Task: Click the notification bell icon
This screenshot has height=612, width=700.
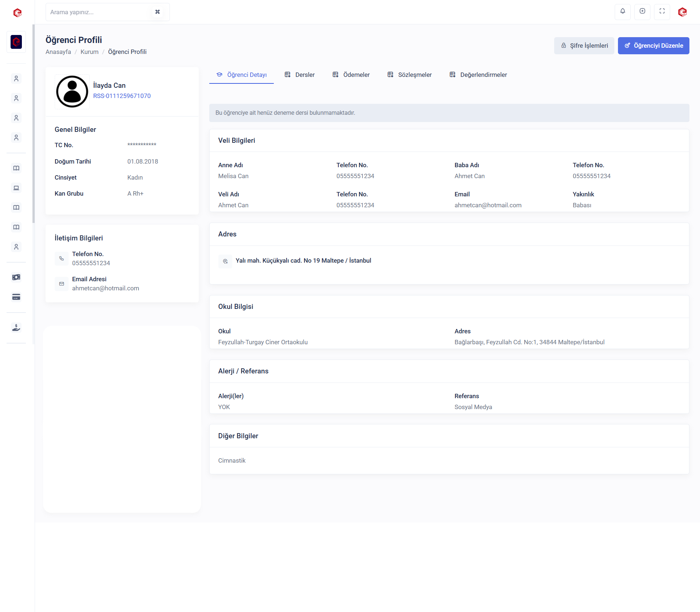Action: point(623,11)
